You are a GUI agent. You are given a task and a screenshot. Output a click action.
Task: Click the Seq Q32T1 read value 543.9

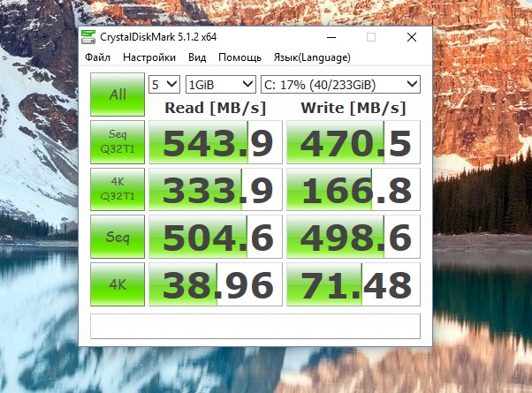click(216, 142)
